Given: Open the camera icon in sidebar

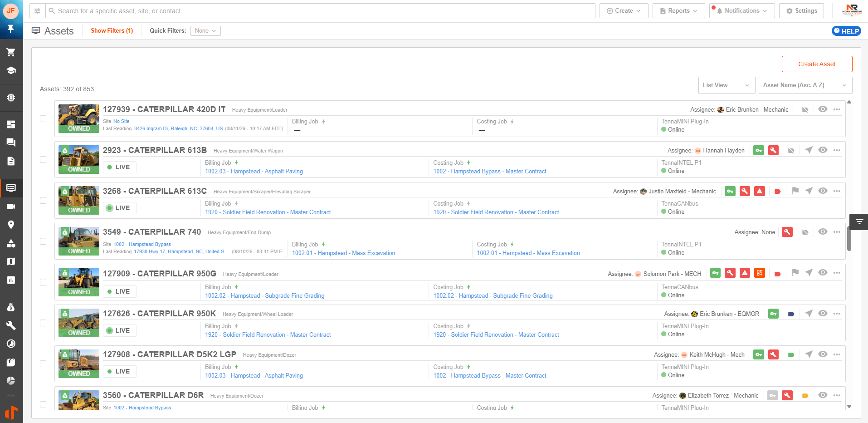Looking at the screenshot, I should [x=11, y=207].
